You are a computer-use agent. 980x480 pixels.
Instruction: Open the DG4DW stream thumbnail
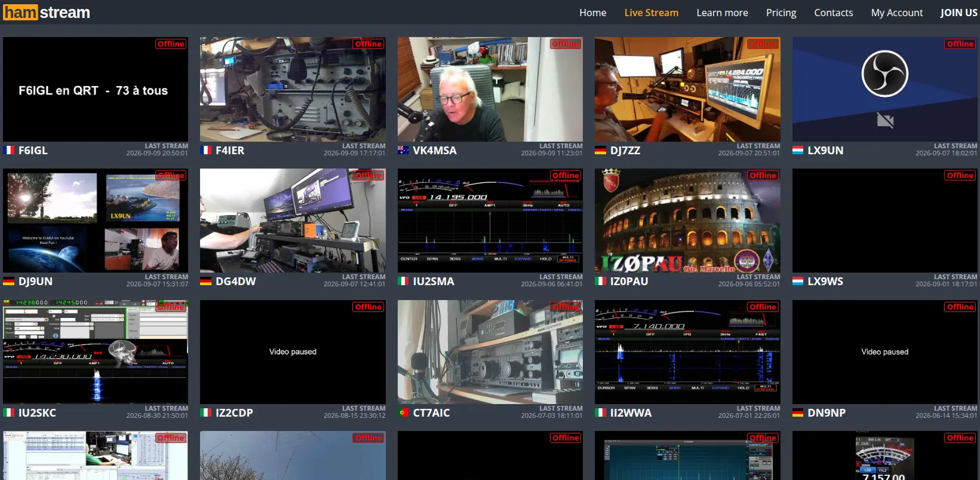click(293, 221)
